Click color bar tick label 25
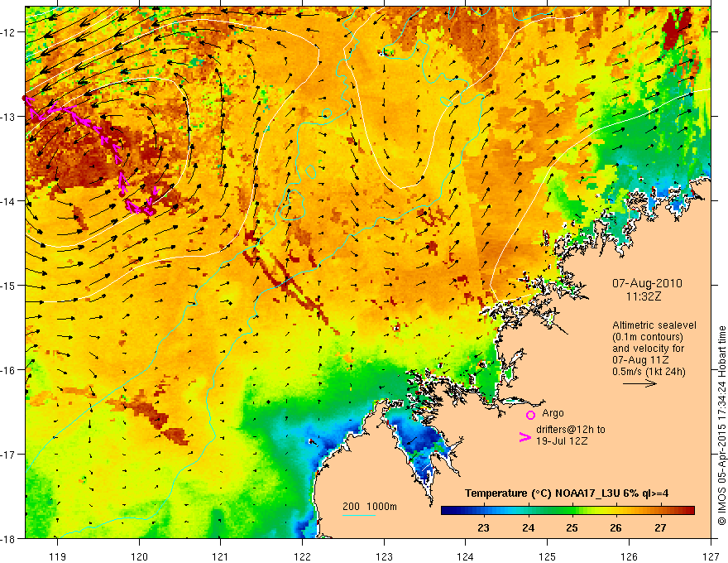Screen dimensions: 728x563 point(572,527)
